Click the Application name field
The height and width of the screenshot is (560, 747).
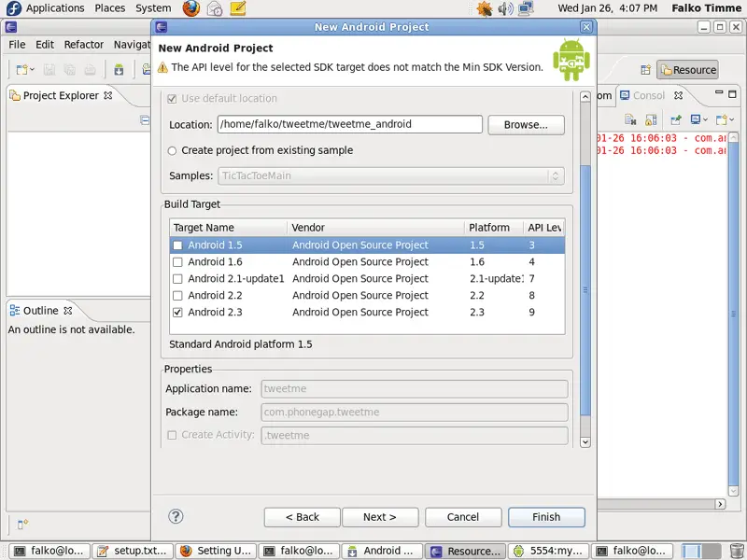[415, 388]
